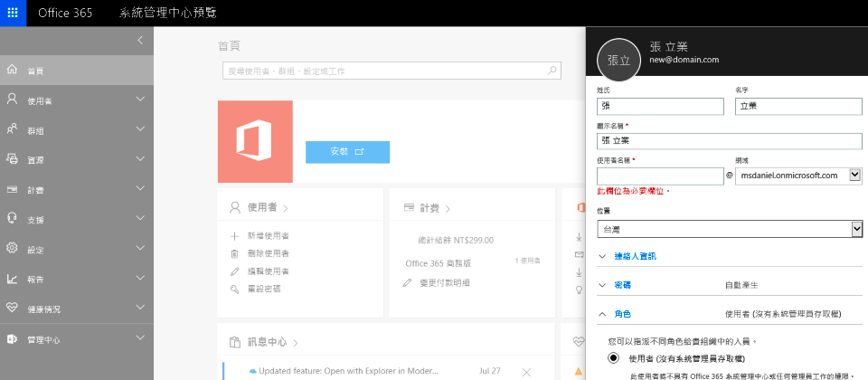The image size is (868, 380).
Task: Click the admin center icon beside 管理中心
Action: tap(12, 339)
